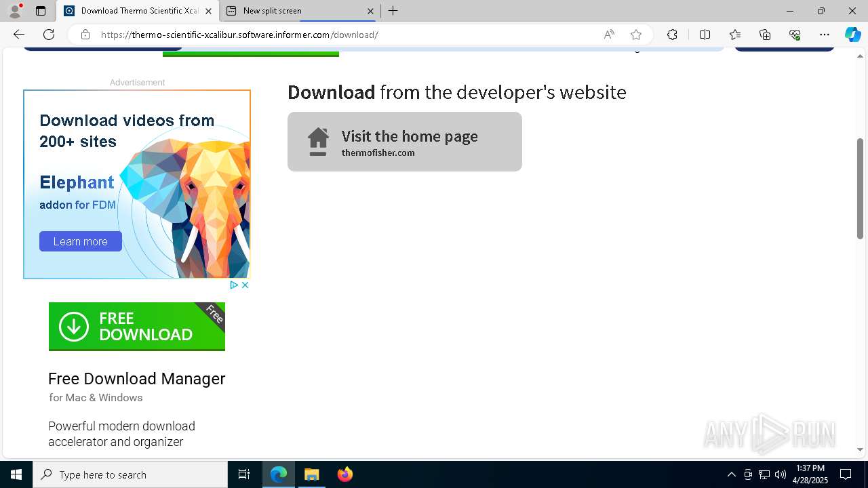This screenshot has height=488, width=868.
Task: Open Browser essentials heart icon
Action: click(795, 35)
